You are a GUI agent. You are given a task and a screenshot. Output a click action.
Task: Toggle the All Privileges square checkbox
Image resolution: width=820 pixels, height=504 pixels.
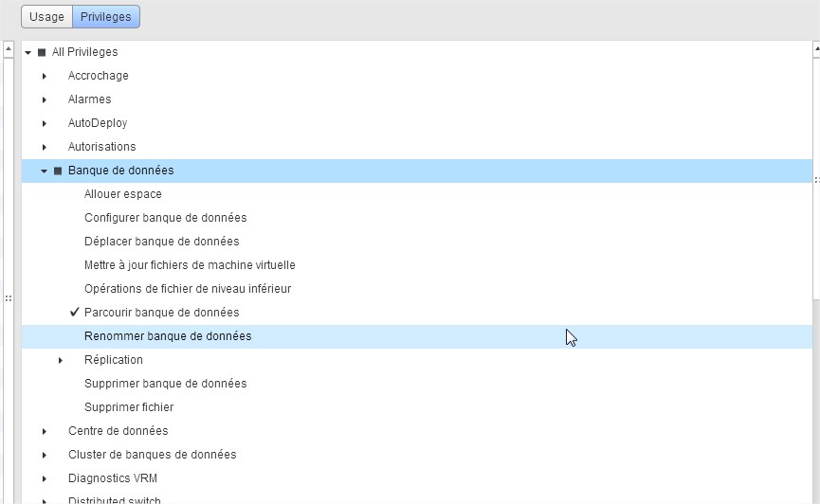coord(42,52)
